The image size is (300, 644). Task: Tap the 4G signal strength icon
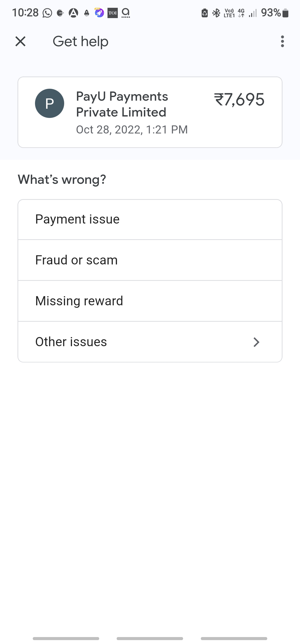pyautogui.click(x=252, y=13)
